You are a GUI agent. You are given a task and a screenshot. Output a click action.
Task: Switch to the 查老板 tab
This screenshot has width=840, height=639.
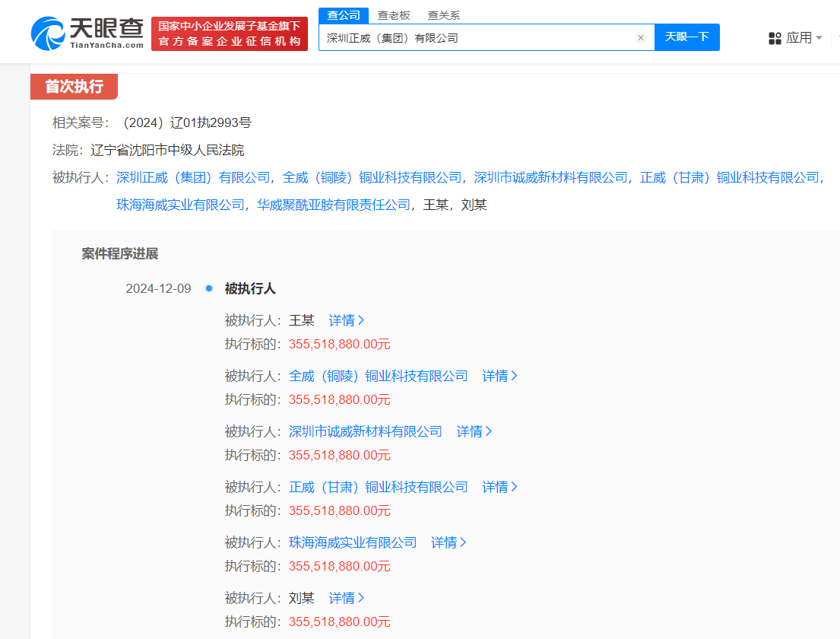point(393,15)
